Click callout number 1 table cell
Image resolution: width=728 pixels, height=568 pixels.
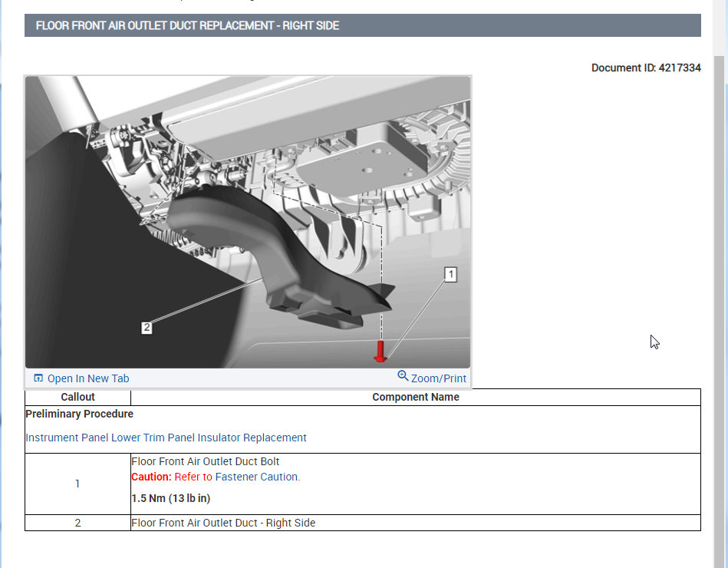(77, 484)
